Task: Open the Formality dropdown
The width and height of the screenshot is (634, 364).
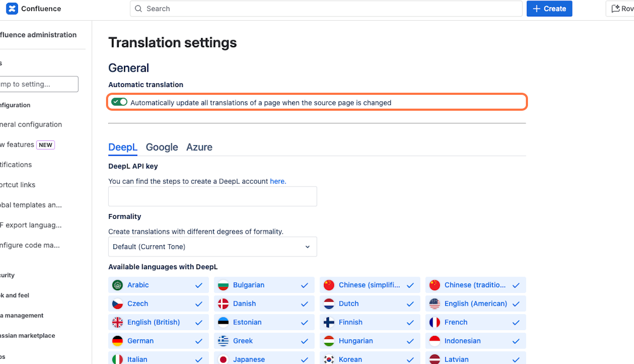Action: 213,247
